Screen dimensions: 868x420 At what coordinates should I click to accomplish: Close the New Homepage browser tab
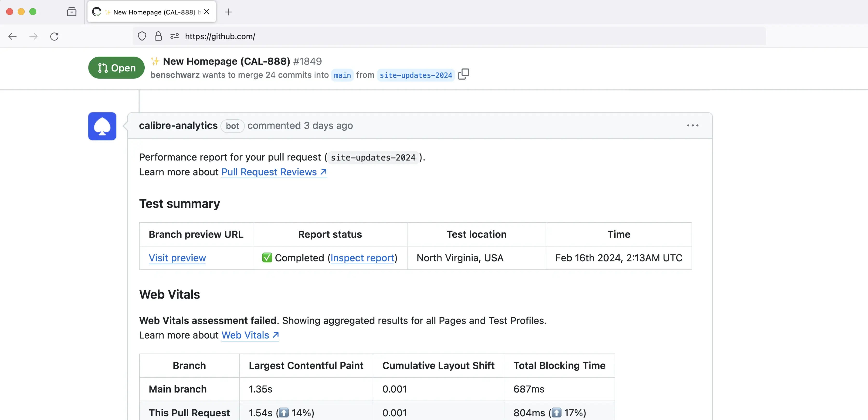pyautogui.click(x=207, y=12)
